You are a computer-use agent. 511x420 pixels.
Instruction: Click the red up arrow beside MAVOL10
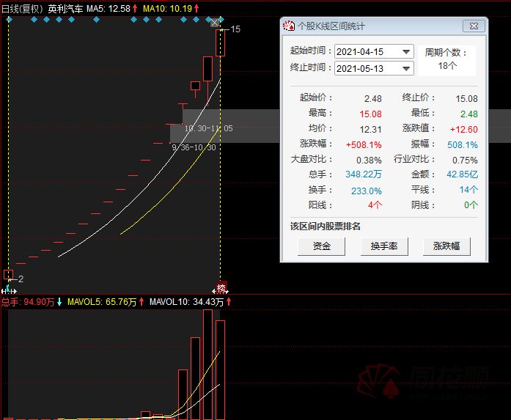point(229,302)
